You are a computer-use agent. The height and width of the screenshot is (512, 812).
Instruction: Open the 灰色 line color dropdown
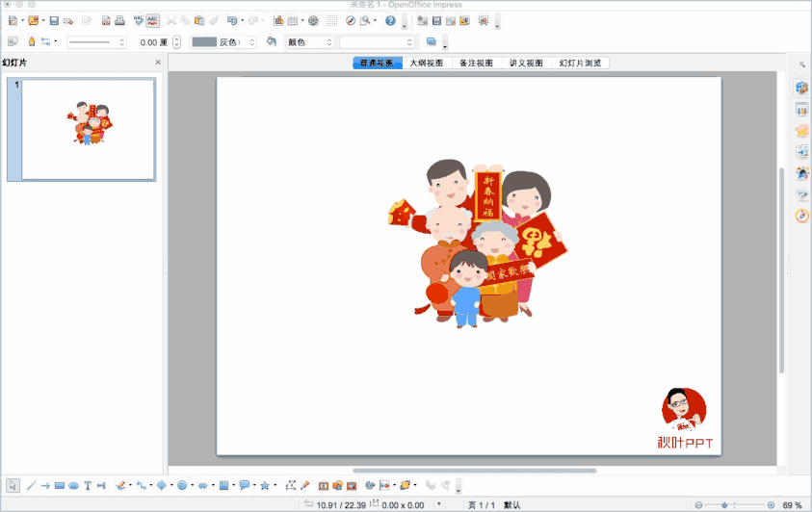[x=223, y=42]
